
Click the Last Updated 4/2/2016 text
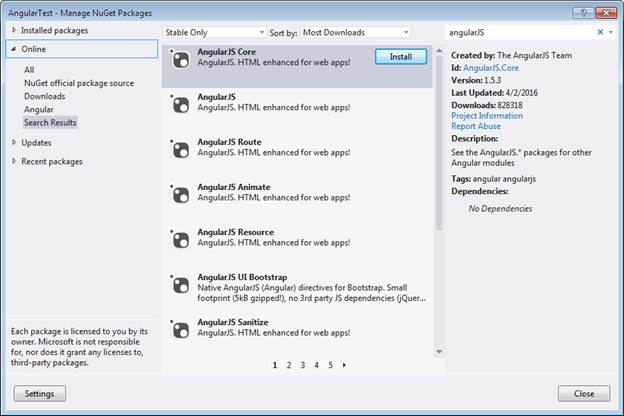pyautogui.click(x=494, y=93)
